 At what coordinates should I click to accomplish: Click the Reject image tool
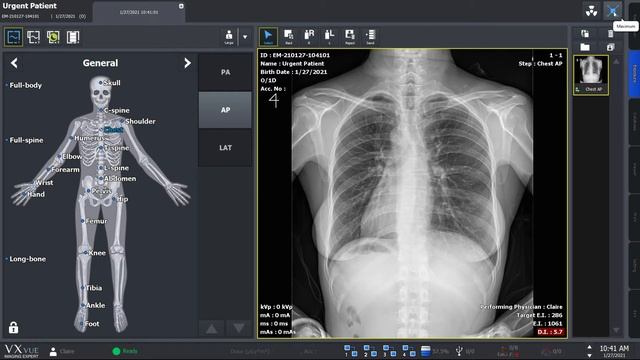point(350,37)
